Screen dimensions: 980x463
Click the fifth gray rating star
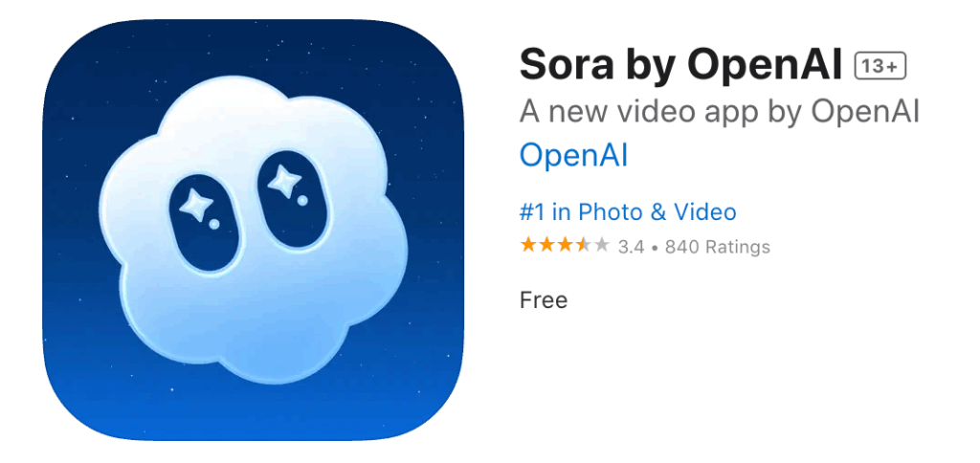pyautogui.click(x=601, y=246)
